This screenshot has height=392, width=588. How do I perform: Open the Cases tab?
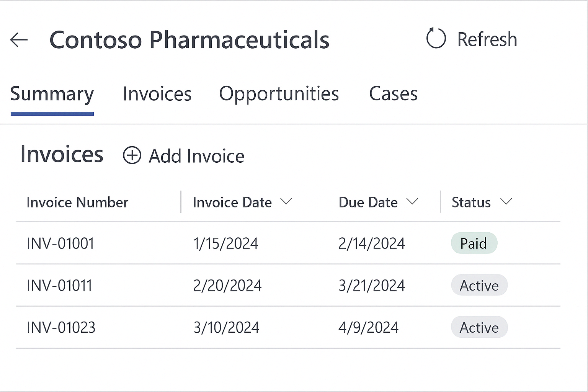tap(393, 94)
